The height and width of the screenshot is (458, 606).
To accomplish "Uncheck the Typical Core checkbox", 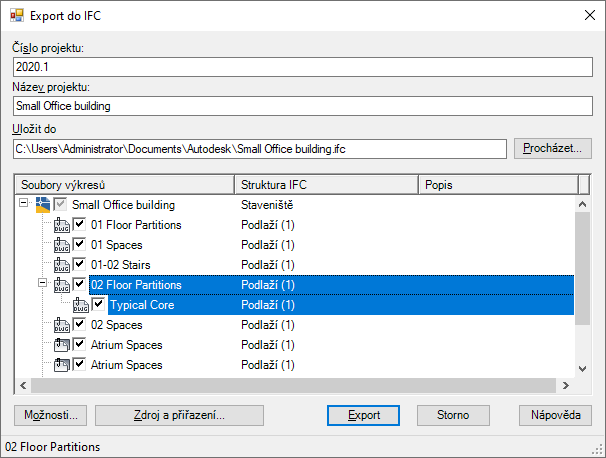I will [99, 305].
